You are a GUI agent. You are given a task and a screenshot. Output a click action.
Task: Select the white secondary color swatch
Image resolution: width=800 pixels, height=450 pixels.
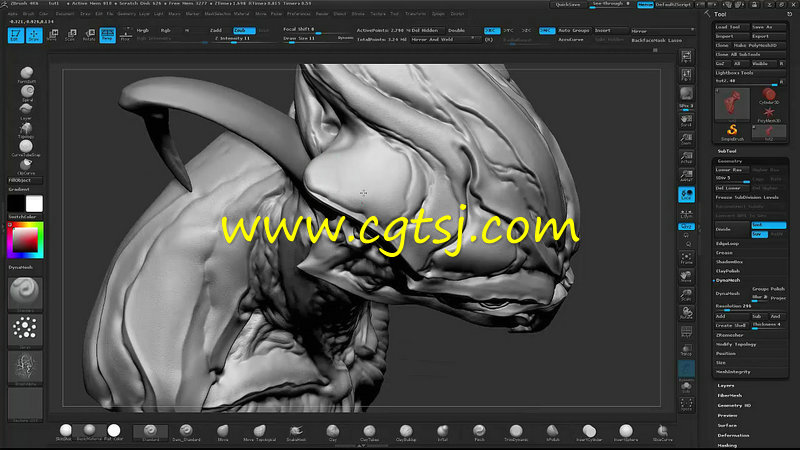[34, 204]
